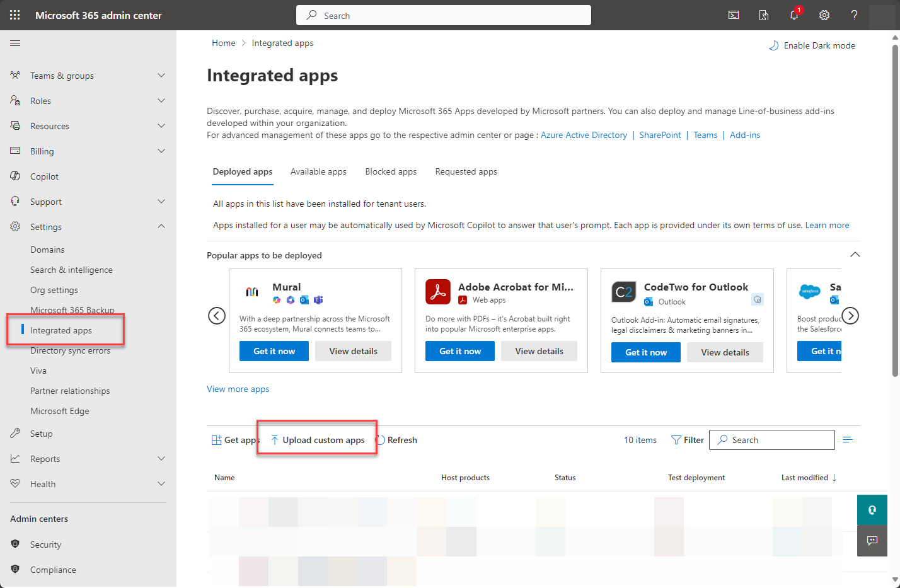Viewport: 900px width, 588px height.
Task: Collapse the navigation menu hamburger
Action: click(x=15, y=43)
